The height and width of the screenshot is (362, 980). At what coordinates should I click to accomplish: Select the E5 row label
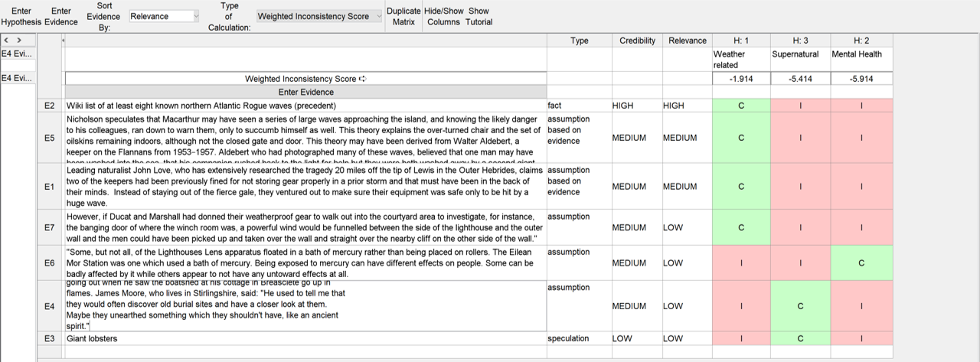(50, 138)
